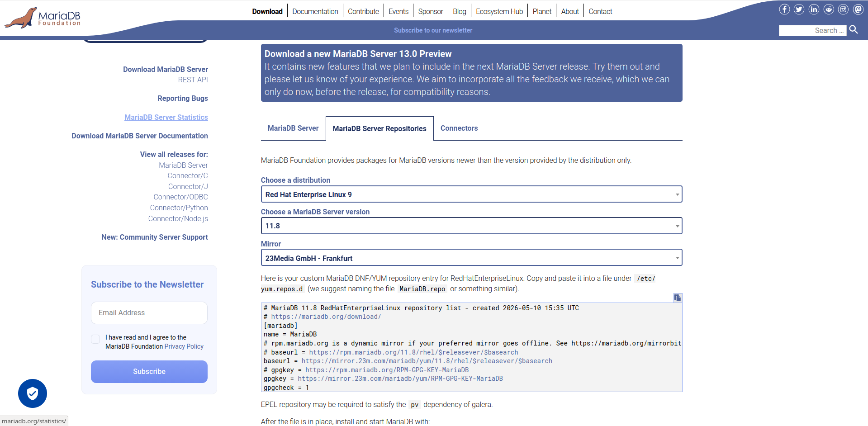Image resolution: width=868 pixels, height=426 pixels.
Task: Copy the repository entry with the copy icon
Action: pyautogui.click(x=677, y=298)
